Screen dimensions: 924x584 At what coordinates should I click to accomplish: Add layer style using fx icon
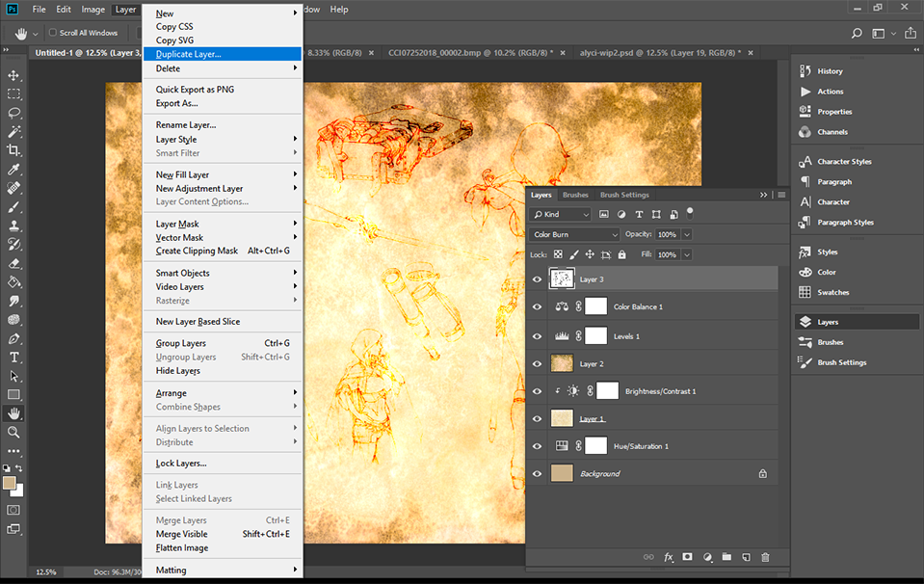669,557
